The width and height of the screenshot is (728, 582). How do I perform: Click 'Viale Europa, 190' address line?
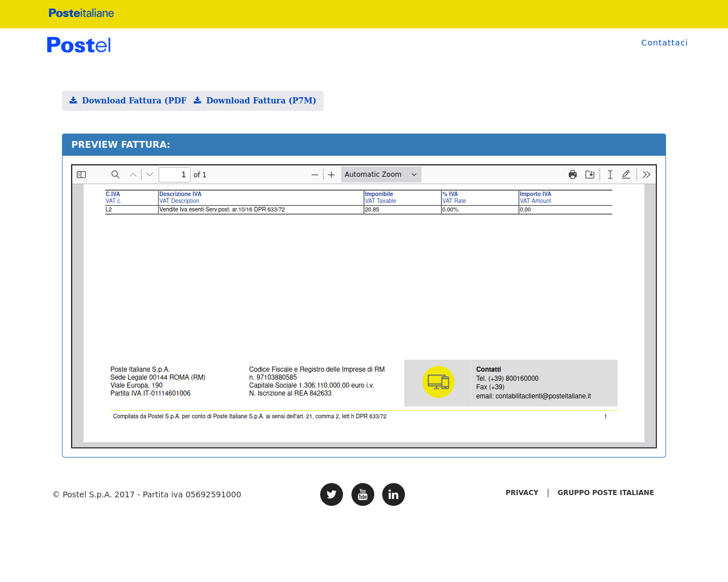pos(136,385)
